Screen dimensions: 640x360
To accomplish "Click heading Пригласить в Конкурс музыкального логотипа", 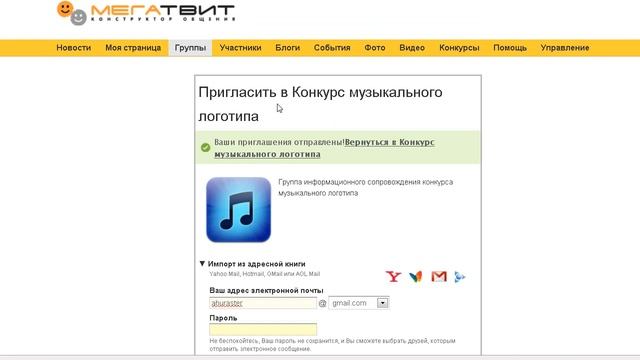I will pyautogui.click(x=320, y=104).
